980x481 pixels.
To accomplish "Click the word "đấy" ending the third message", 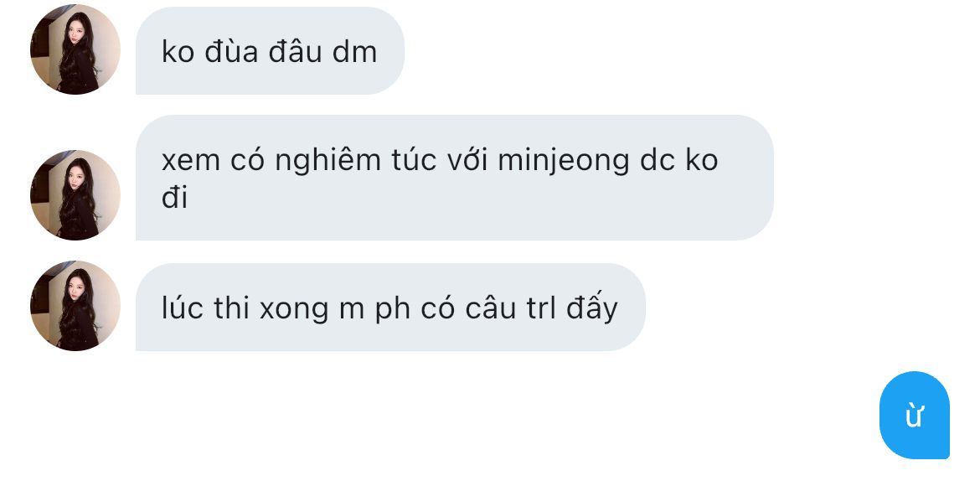I will (x=592, y=308).
